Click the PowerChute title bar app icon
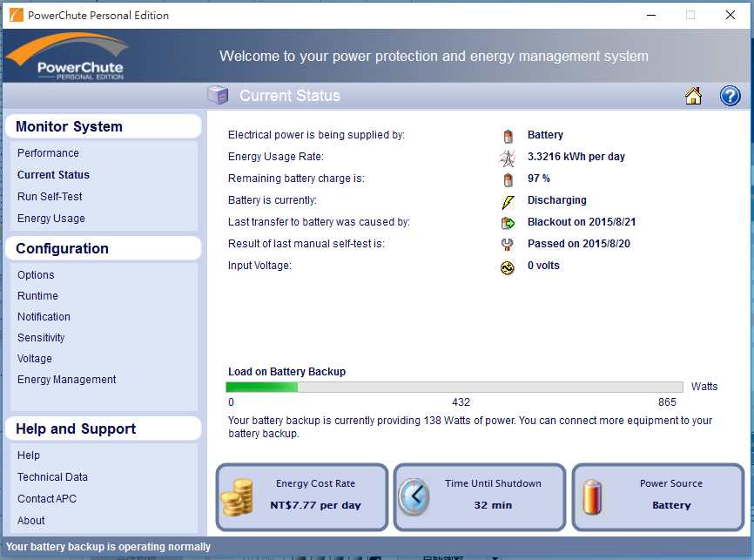This screenshot has height=560, width=754. pyautogui.click(x=17, y=15)
